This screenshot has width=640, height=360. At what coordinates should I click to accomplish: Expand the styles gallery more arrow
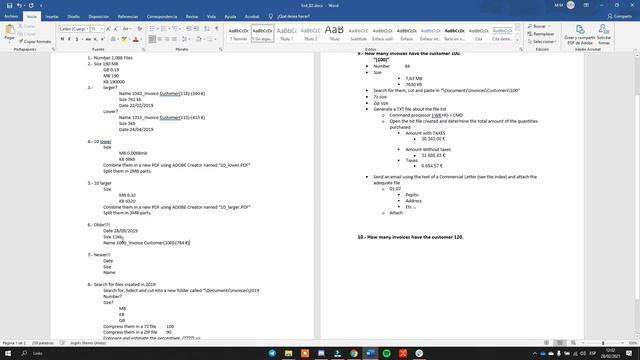pos(518,40)
